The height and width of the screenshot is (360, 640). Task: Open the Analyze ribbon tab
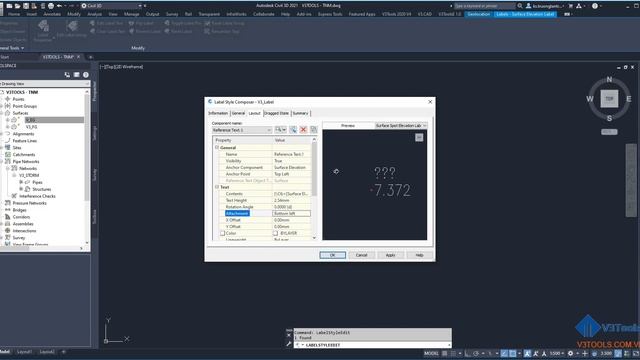point(94,14)
